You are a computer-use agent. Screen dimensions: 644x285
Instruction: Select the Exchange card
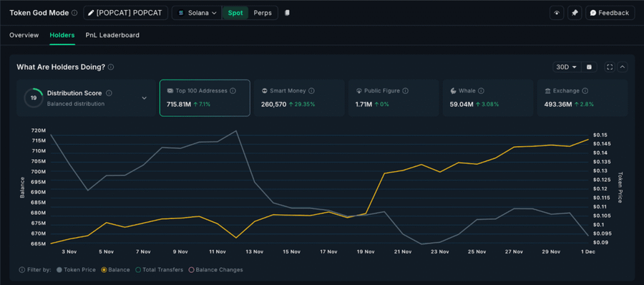(x=582, y=98)
